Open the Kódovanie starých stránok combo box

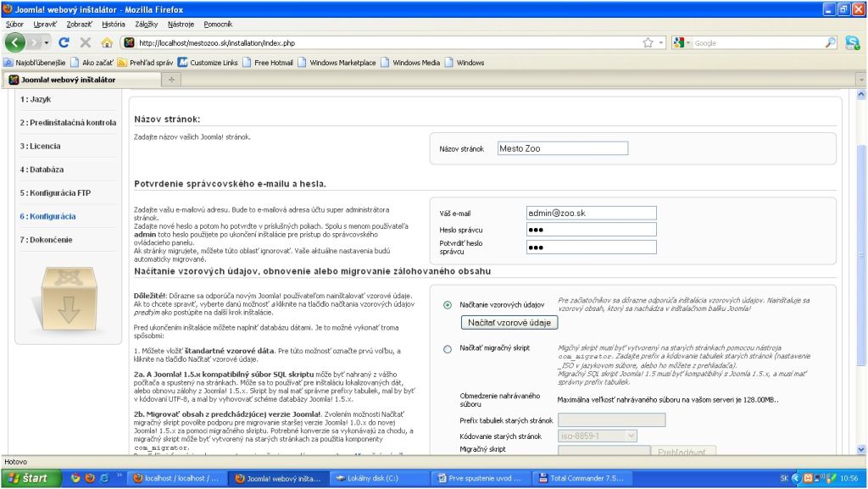tap(598, 436)
